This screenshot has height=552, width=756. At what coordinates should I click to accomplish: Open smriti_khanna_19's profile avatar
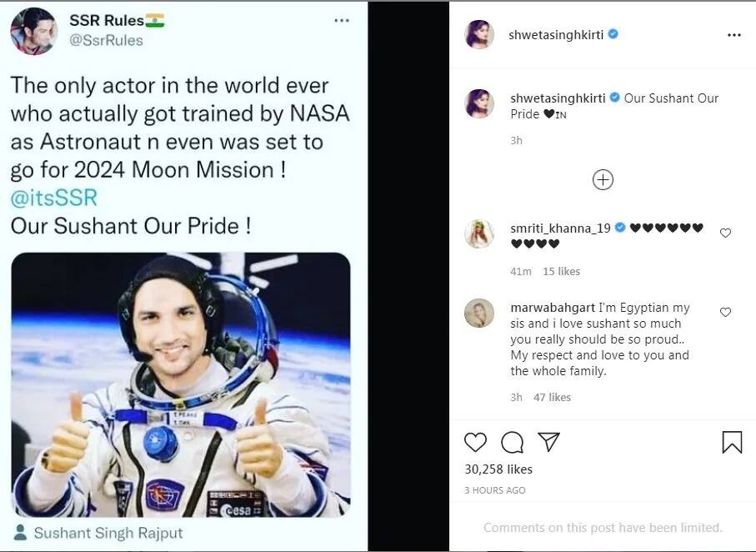pyautogui.click(x=479, y=234)
